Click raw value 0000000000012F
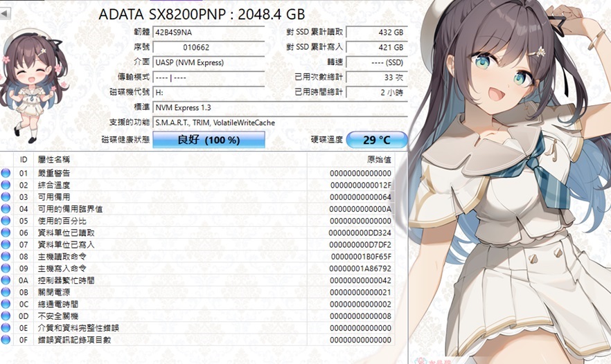This screenshot has height=364, width=611. (x=361, y=185)
